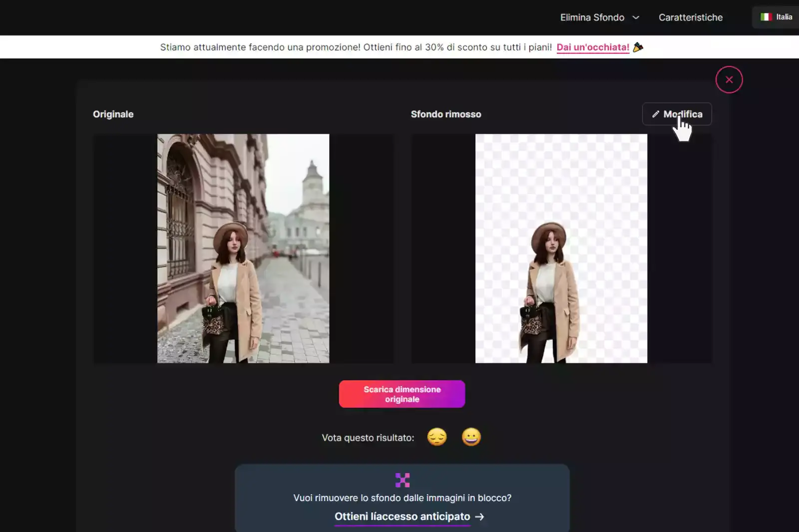Rate result with sad face emoji

point(437,437)
